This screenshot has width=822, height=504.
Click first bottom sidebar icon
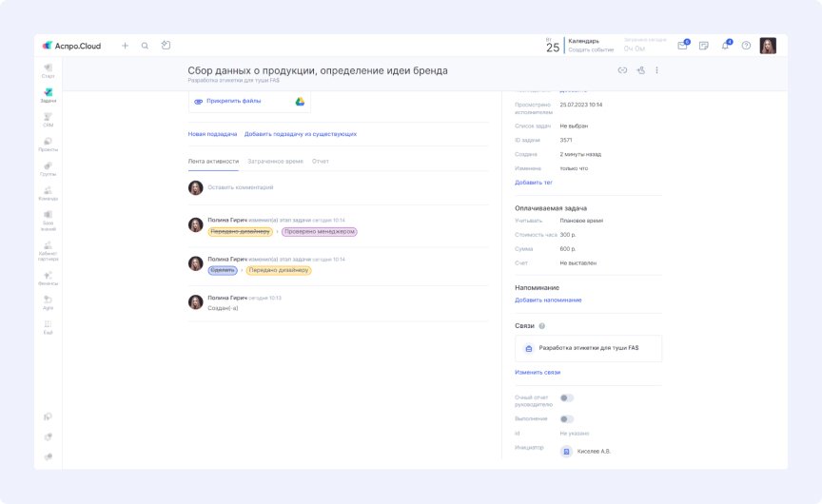tap(48, 417)
